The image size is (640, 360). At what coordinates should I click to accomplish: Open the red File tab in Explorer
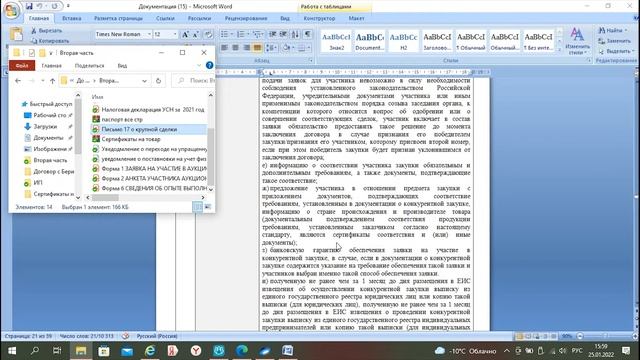(22, 65)
